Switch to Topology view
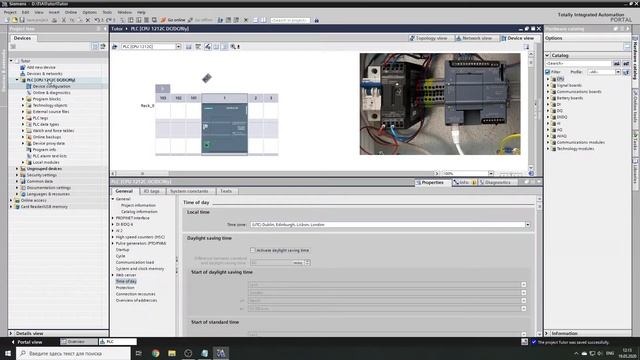 coord(428,38)
